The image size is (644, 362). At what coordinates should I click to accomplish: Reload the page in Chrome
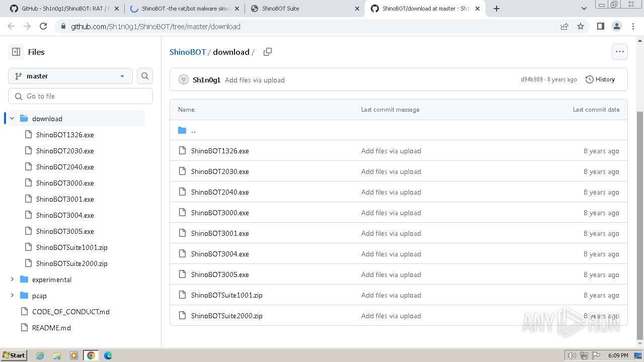[43, 27]
